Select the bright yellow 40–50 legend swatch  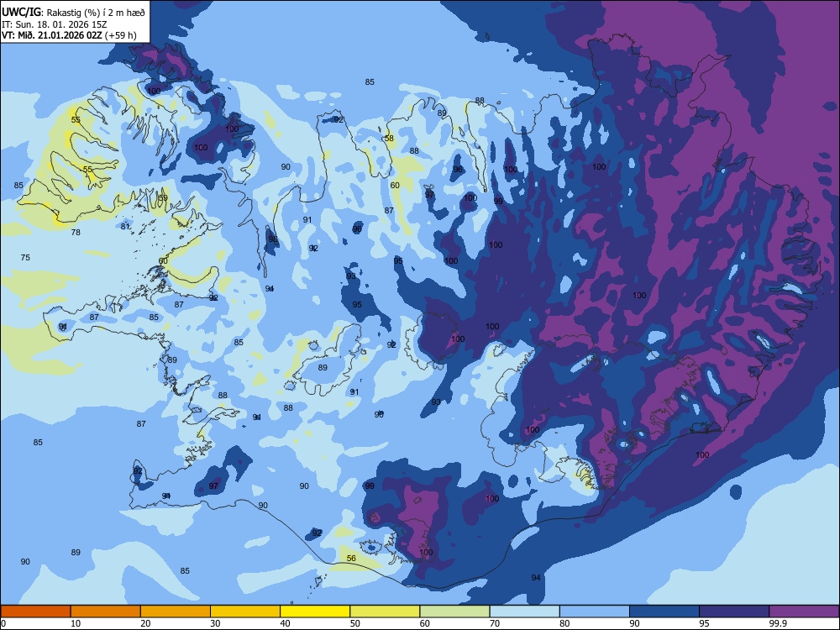point(315,612)
